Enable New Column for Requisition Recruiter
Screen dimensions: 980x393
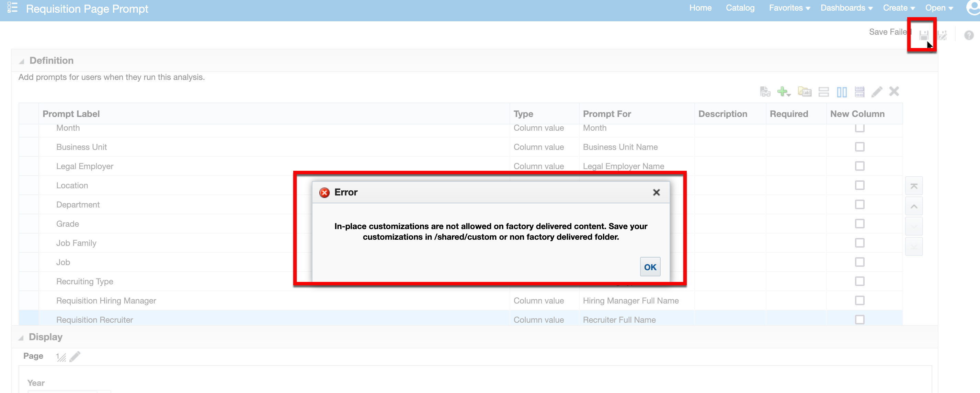click(860, 319)
